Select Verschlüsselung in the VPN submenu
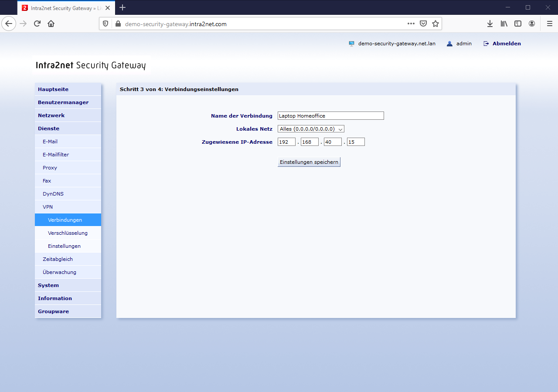558x392 pixels. point(68,233)
